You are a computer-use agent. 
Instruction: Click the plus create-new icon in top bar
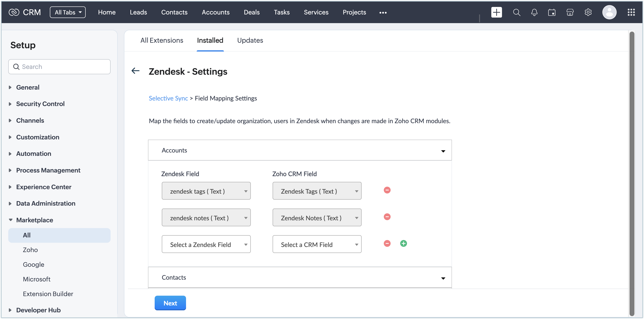pos(496,12)
